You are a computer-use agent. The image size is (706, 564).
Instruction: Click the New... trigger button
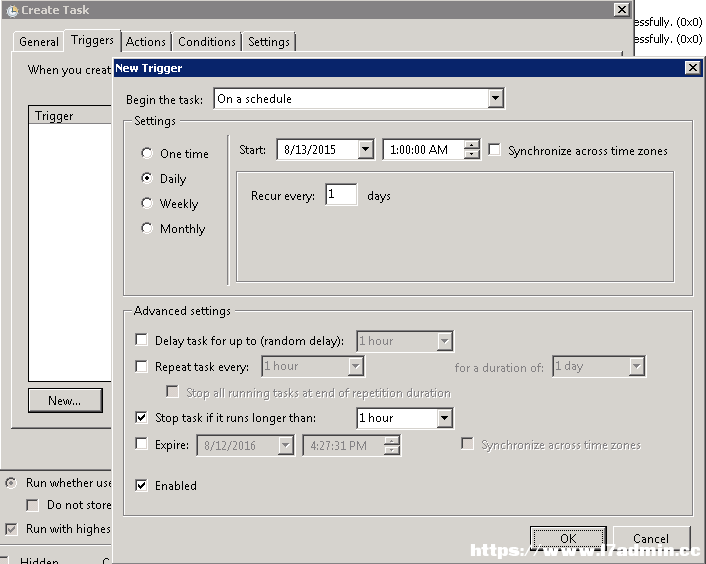65,400
